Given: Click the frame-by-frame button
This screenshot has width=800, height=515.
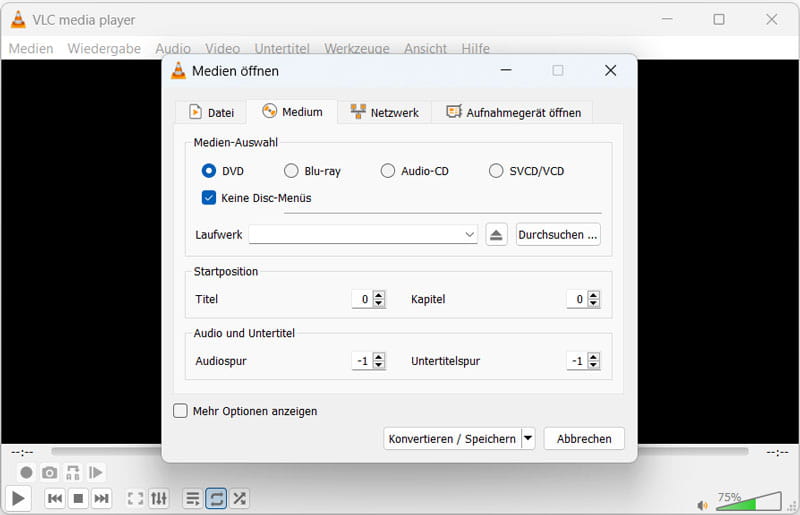Looking at the screenshot, I should tap(95, 473).
